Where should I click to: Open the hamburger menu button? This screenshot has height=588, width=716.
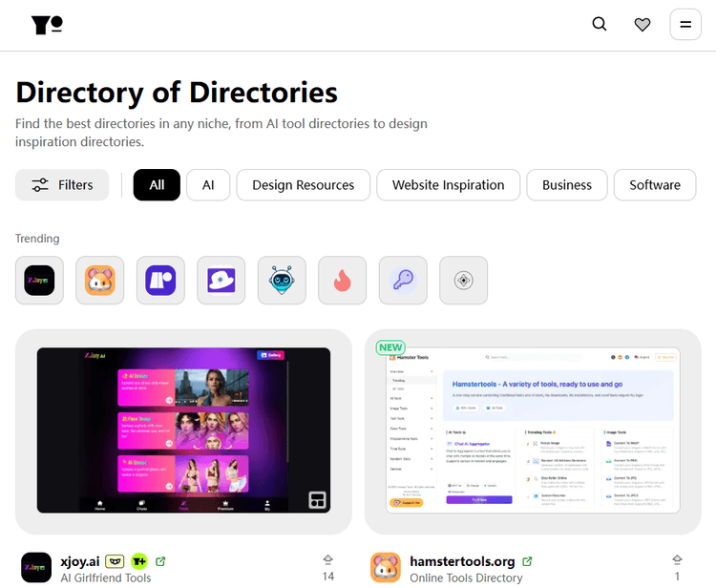click(x=685, y=25)
